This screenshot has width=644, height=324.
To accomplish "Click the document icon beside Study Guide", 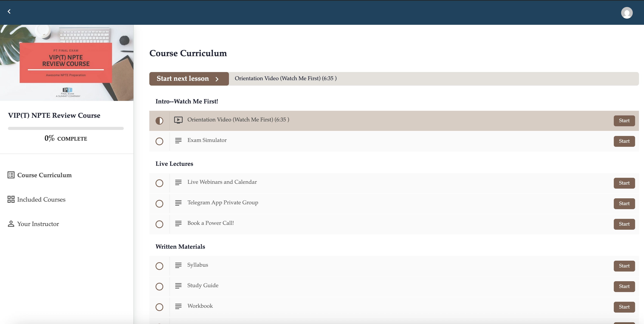I will (x=178, y=286).
